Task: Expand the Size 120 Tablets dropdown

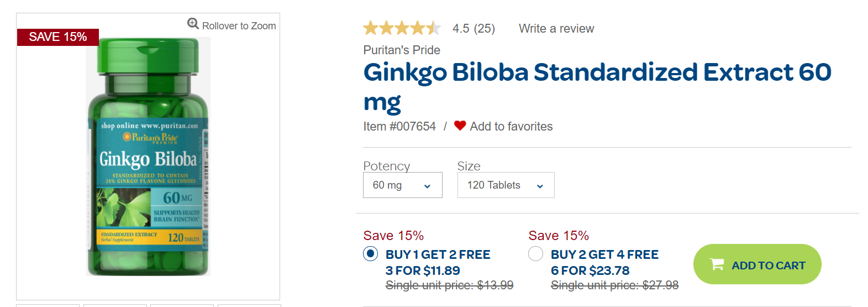Action: [505, 185]
